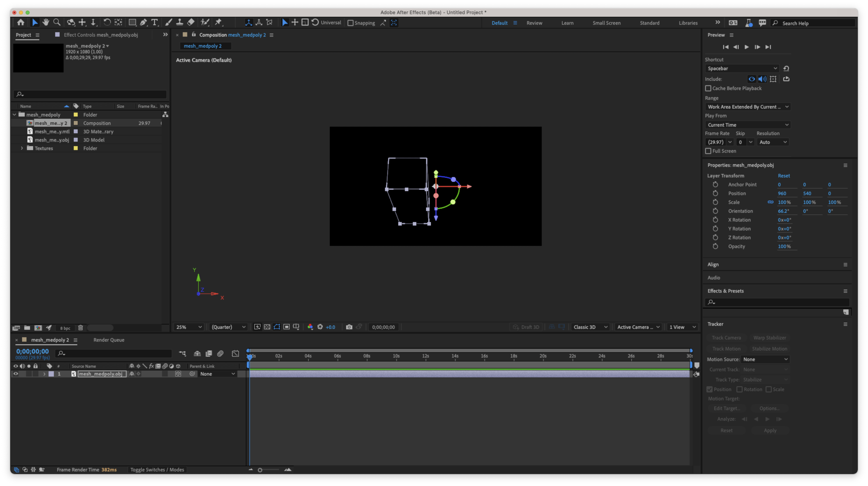This screenshot has height=486, width=868.
Task: Click Reset in Layer Transform properties
Action: pos(784,175)
